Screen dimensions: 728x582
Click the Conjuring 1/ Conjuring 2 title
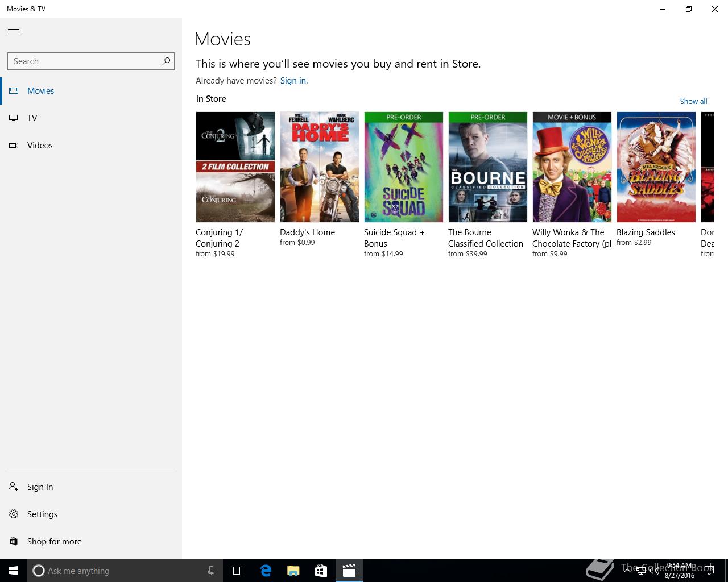point(219,238)
